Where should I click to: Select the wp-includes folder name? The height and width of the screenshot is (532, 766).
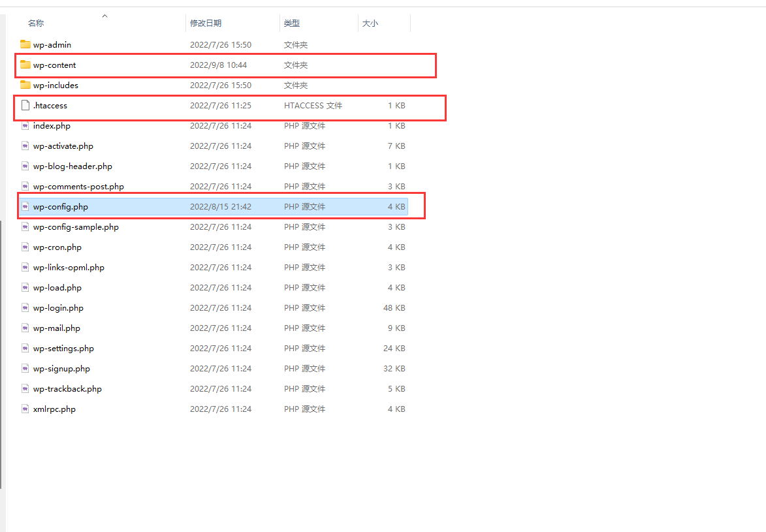click(56, 85)
